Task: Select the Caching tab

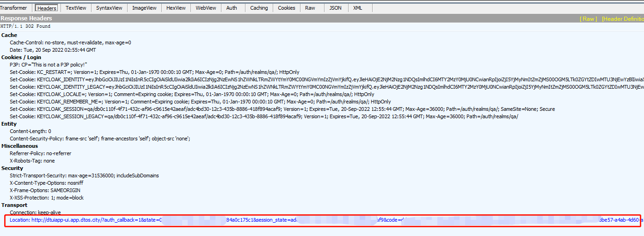Action: point(259,8)
